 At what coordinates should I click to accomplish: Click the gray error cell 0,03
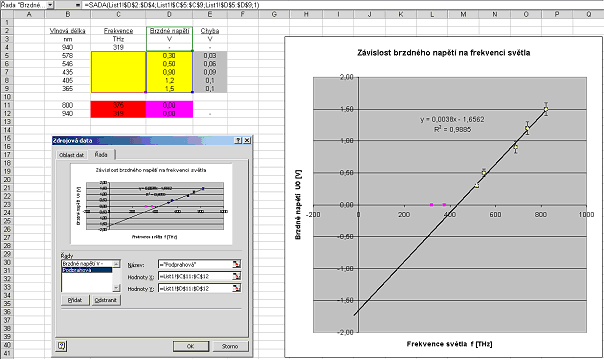coord(210,55)
